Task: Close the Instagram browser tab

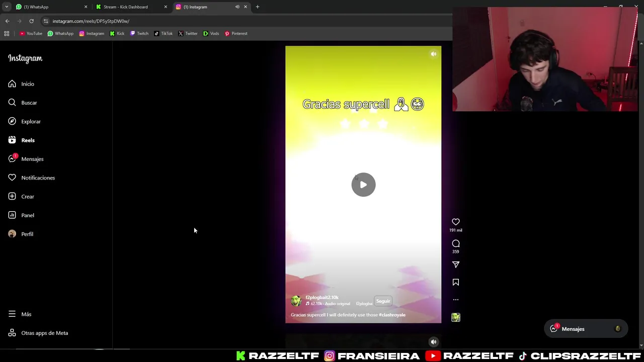Action: (246, 7)
